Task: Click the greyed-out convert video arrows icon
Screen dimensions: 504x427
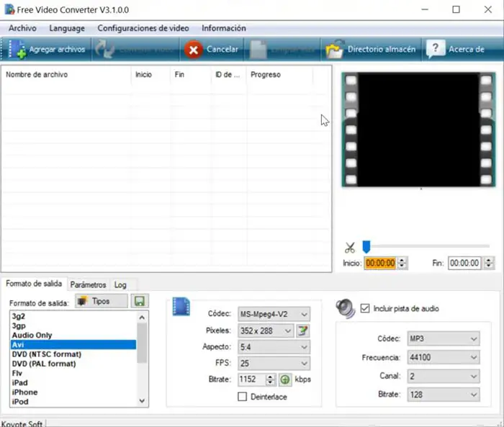Action: pyautogui.click(x=105, y=49)
